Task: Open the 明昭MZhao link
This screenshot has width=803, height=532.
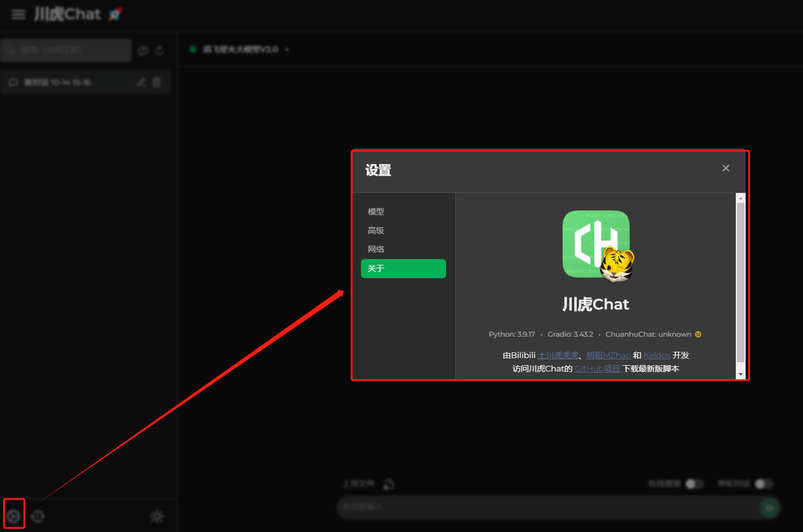Action: click(608, 355)
